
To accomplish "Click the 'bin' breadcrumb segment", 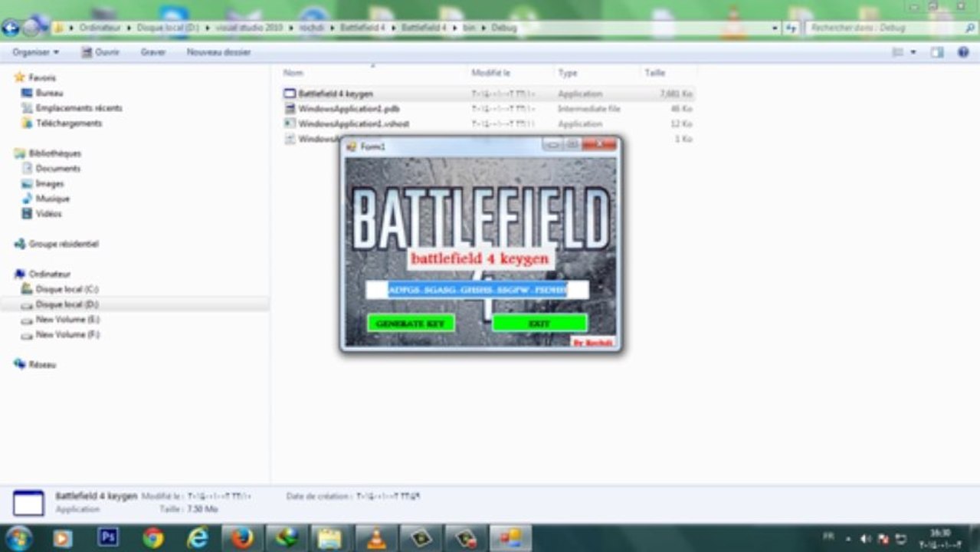I will (x=470, y=28).
